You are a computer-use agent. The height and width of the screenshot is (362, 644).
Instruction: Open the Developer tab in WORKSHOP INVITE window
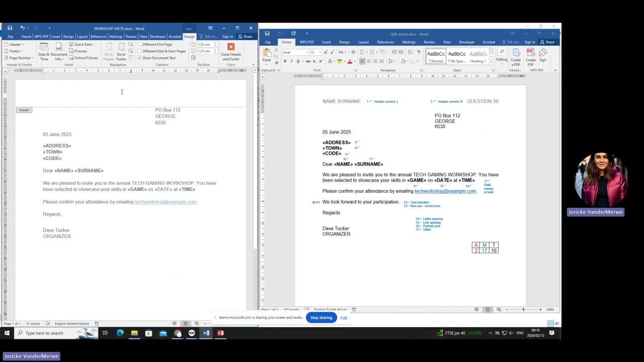point(157,37)
